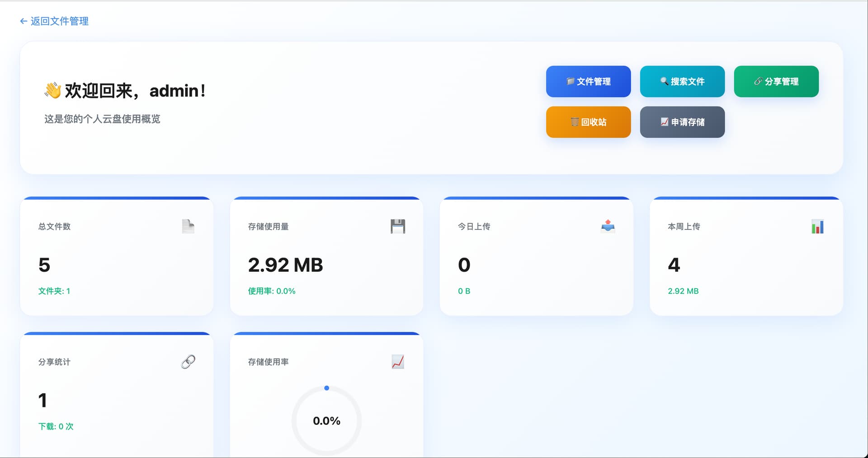868x458 pixels.
Task: Click the 这是您的个人云盘使用概览 subtitle
Action: click(x=102, y=119)
